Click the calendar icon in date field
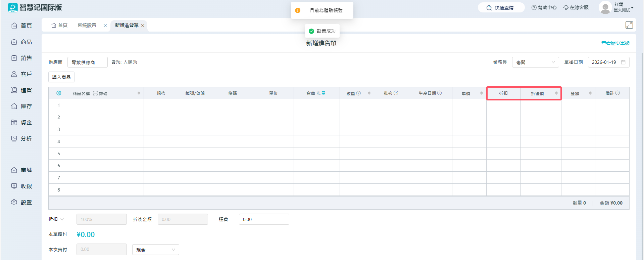The width and height of the screenshot is (644, 260). pyautogui.click(x=623, y=62)
